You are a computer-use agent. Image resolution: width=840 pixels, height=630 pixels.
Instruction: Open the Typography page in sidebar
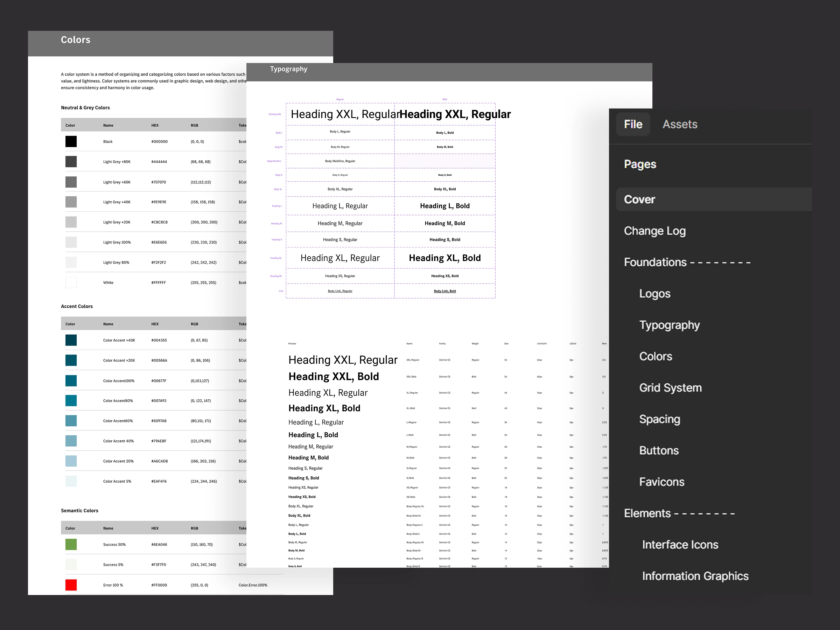point(669,325)
